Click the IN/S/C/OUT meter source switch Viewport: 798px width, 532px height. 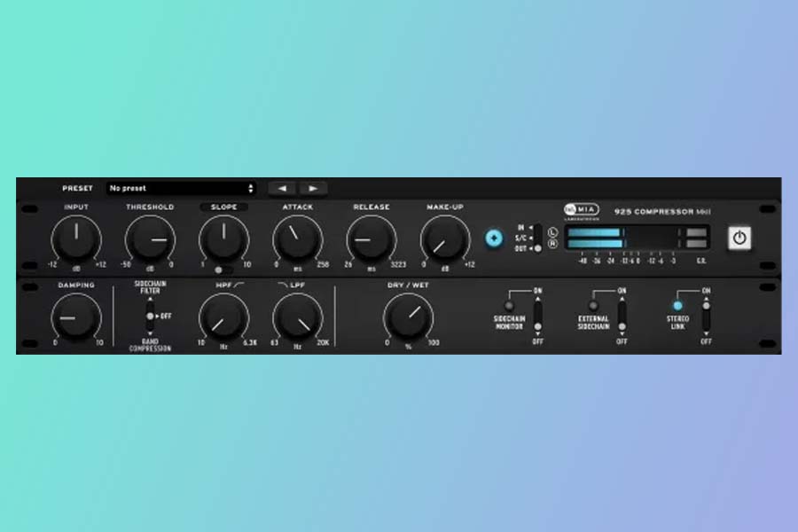[537, 238]
